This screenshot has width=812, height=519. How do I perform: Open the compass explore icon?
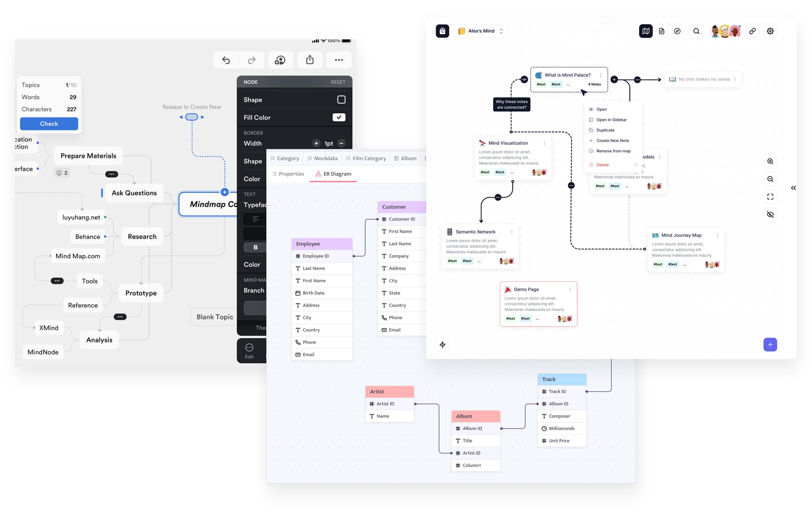677,31
